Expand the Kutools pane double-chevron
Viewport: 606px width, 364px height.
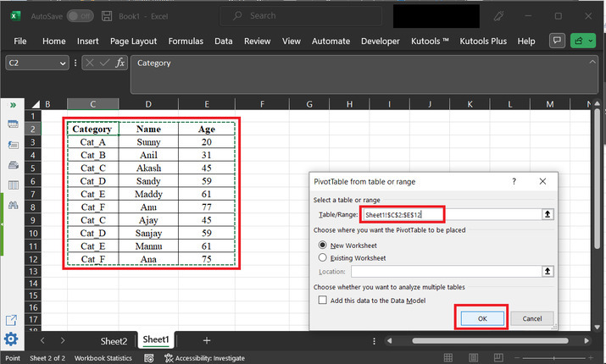click(13, 105)
